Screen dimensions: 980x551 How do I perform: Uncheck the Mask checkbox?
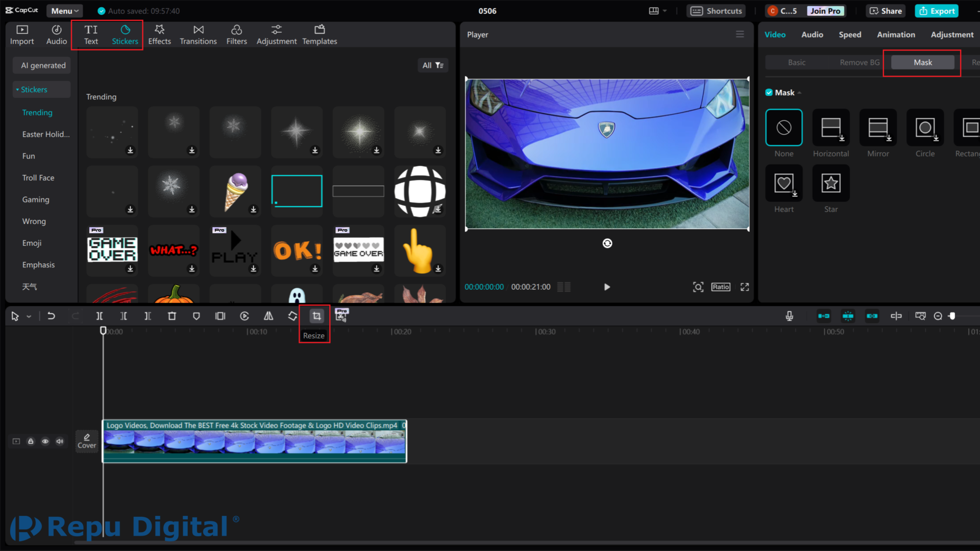click(x=769, y=92)
